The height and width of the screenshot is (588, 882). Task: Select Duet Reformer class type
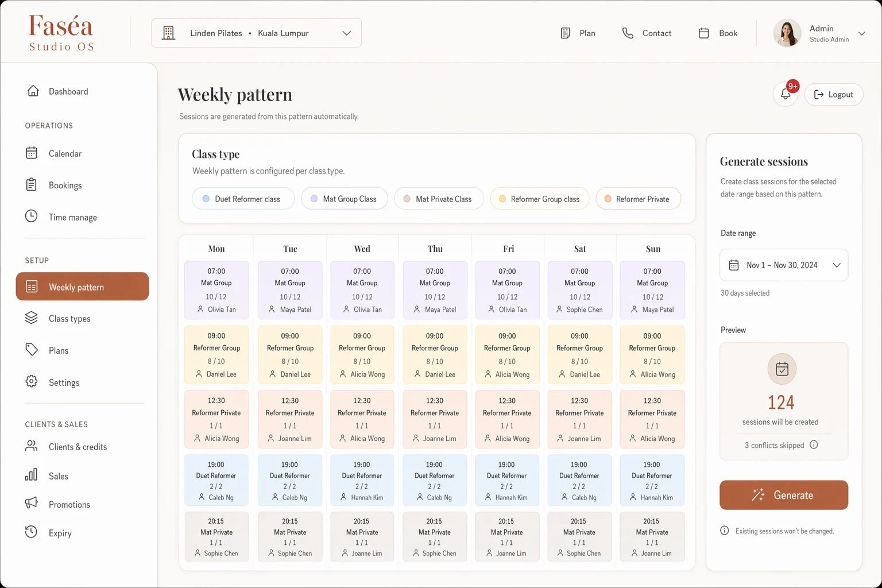pos(243,199)
